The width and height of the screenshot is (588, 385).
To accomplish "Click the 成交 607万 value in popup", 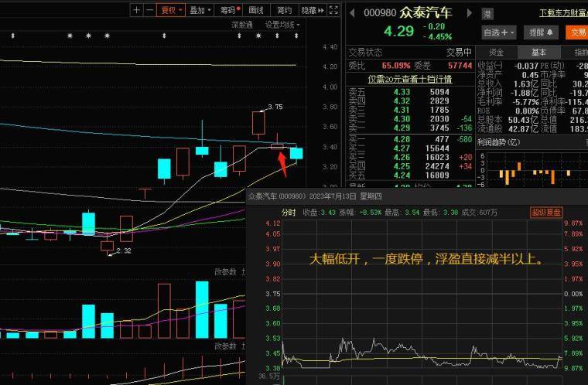I will pos(487,213).
